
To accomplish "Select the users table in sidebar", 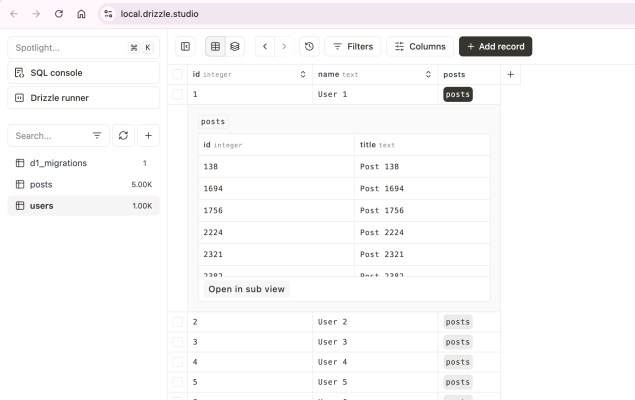I will 83,206.
